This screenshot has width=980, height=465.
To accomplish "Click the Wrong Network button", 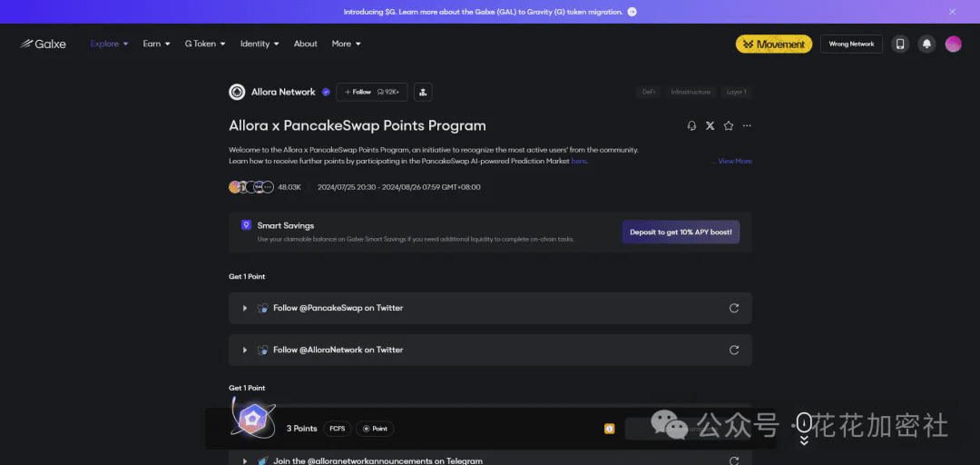I will (x=851, y=44).
